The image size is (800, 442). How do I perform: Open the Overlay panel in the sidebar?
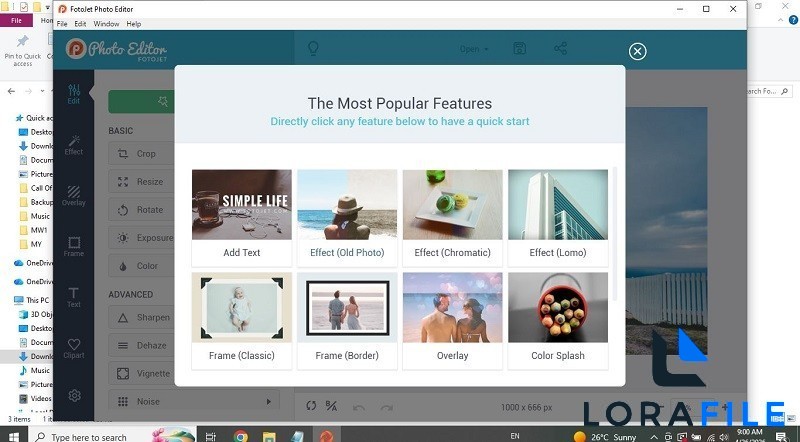click(x=73, y=196)
